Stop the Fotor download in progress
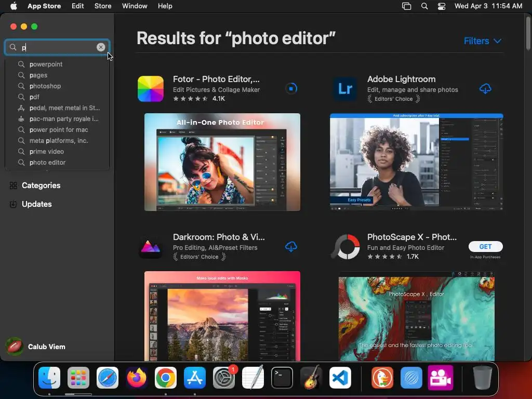Image resolution: width=532 pixels, height=399 pixels. [291, 88]
